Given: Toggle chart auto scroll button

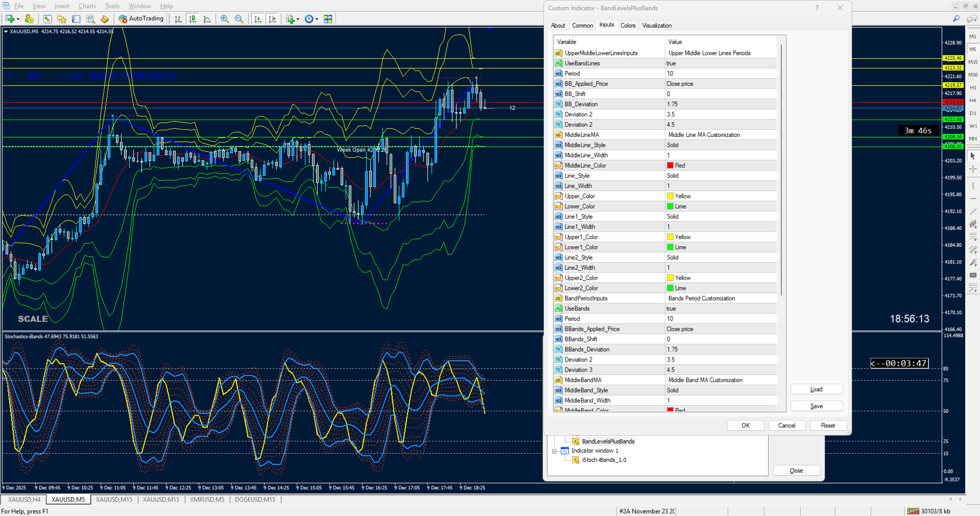Looking at the screenshot, I should click(x=258, y=19).
